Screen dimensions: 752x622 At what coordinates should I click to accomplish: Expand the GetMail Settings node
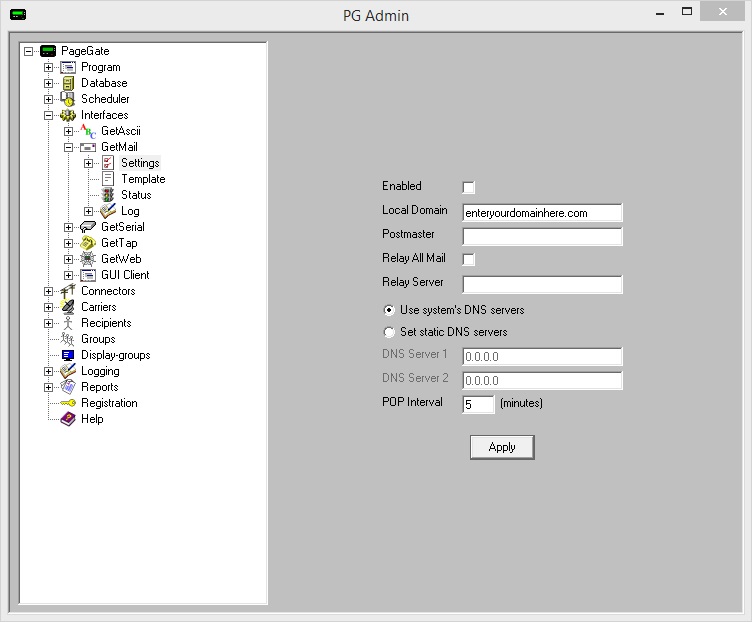click(89, 164)
